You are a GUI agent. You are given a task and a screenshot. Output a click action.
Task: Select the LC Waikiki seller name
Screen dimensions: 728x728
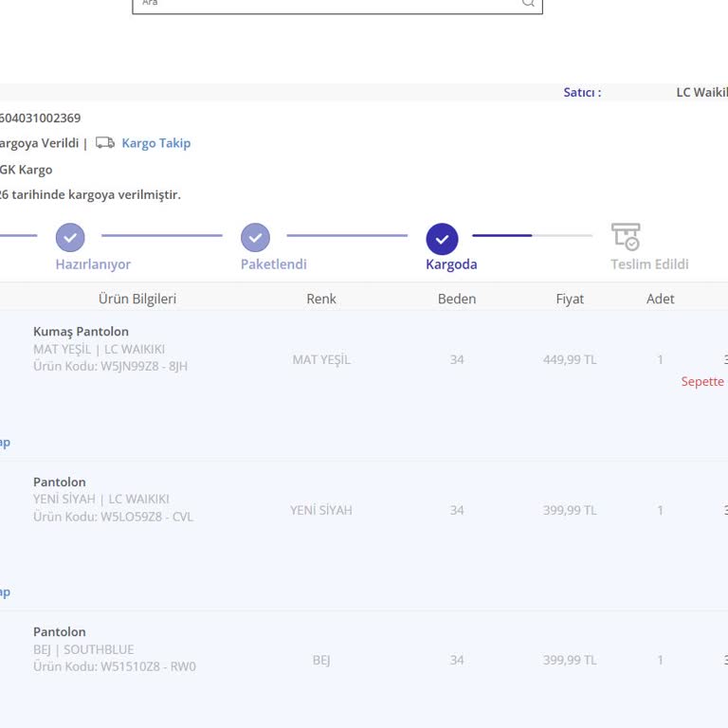tap(701, 92)
